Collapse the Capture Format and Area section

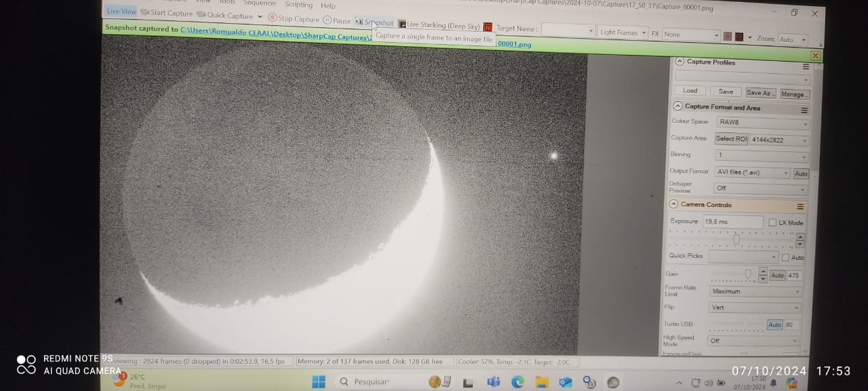coord(677,107)
